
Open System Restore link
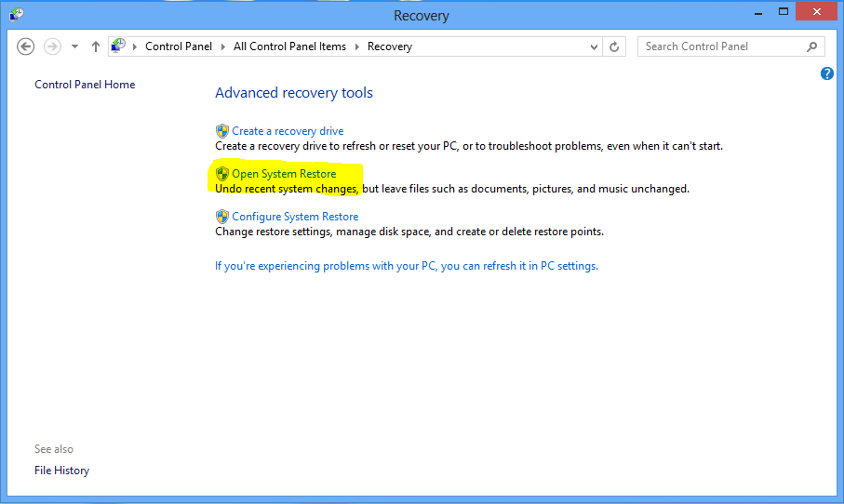(x=284, y=174)
